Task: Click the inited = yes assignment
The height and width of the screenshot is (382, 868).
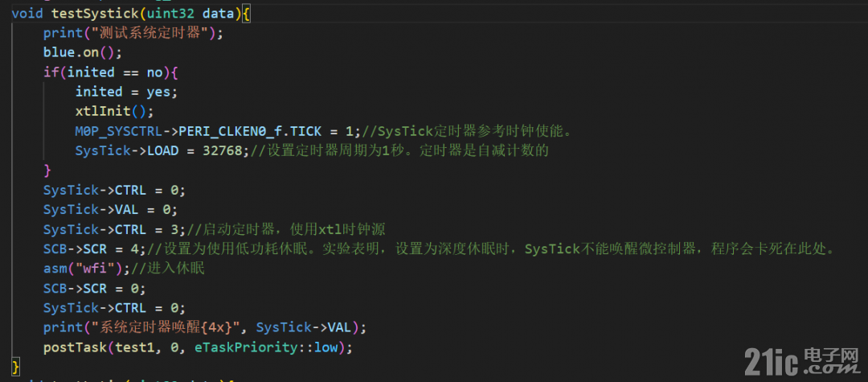Action: point(127,92)
